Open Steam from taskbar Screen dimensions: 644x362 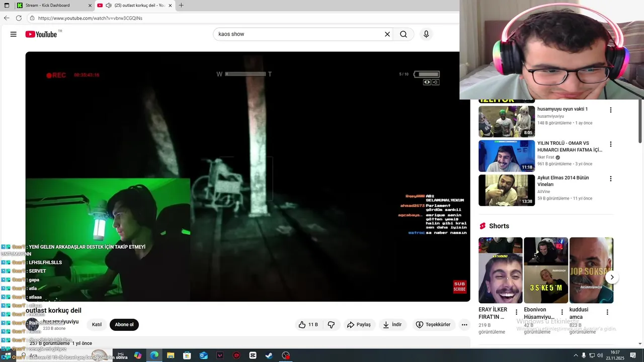(x=269, y=355)
